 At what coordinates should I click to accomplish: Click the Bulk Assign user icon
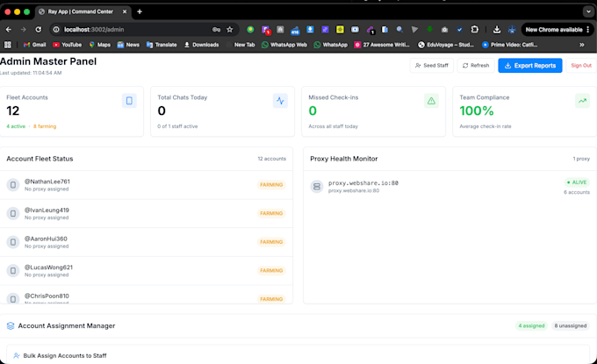17,355
